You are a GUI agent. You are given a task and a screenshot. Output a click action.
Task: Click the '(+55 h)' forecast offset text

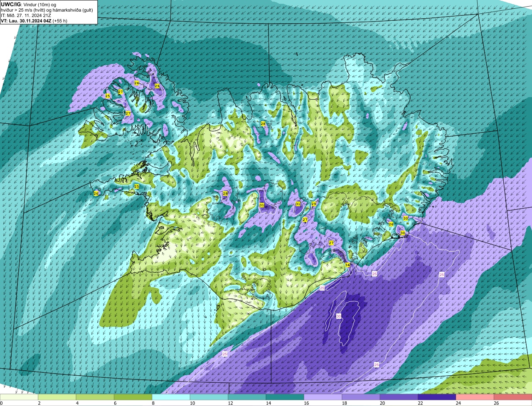coord(60,21)
